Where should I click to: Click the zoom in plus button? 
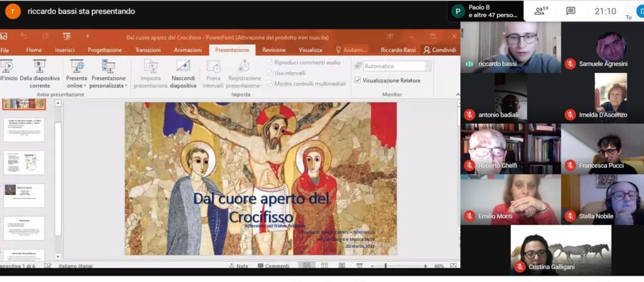point(426,266)
